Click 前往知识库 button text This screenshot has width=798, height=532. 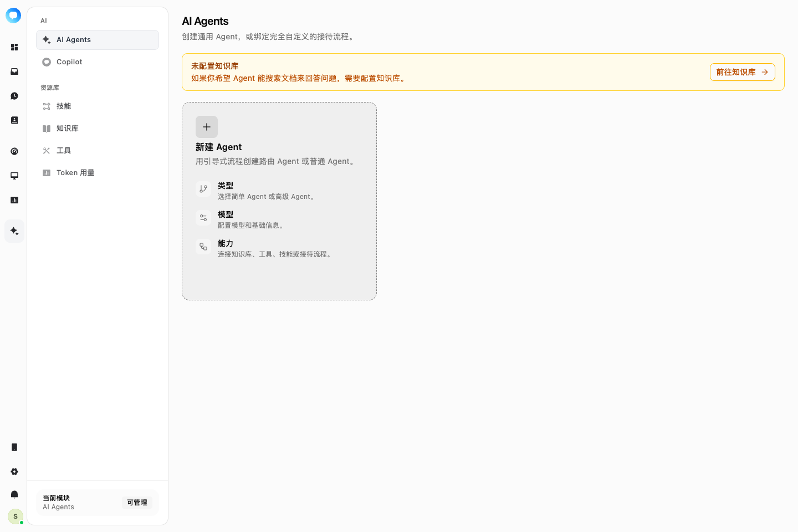pos(736,72)
